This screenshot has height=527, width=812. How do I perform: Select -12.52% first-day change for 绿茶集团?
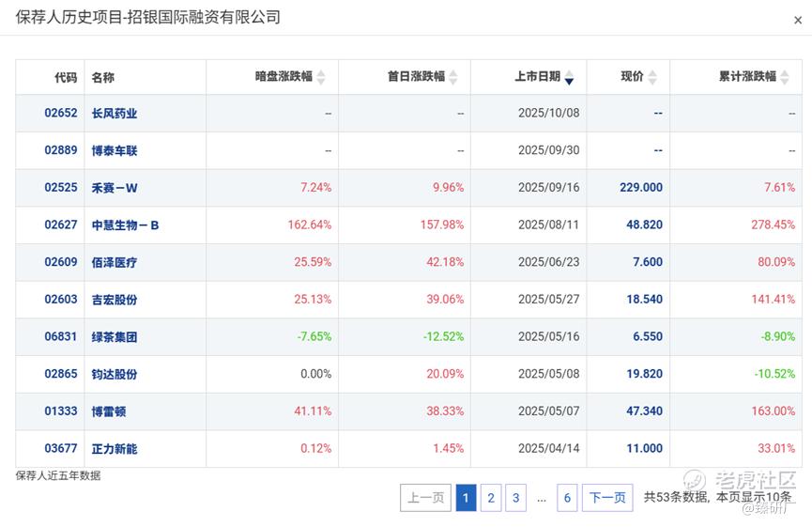(x=443, y=337)
